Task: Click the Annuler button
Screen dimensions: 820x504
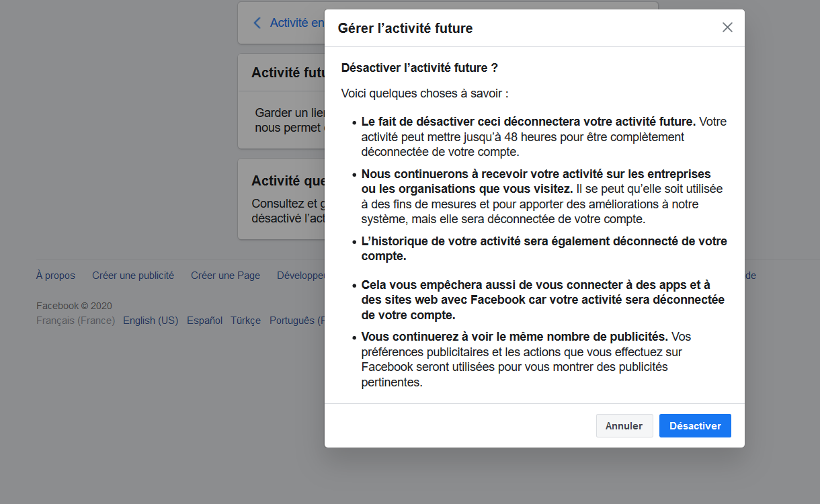Action: [x=624, y=426]
